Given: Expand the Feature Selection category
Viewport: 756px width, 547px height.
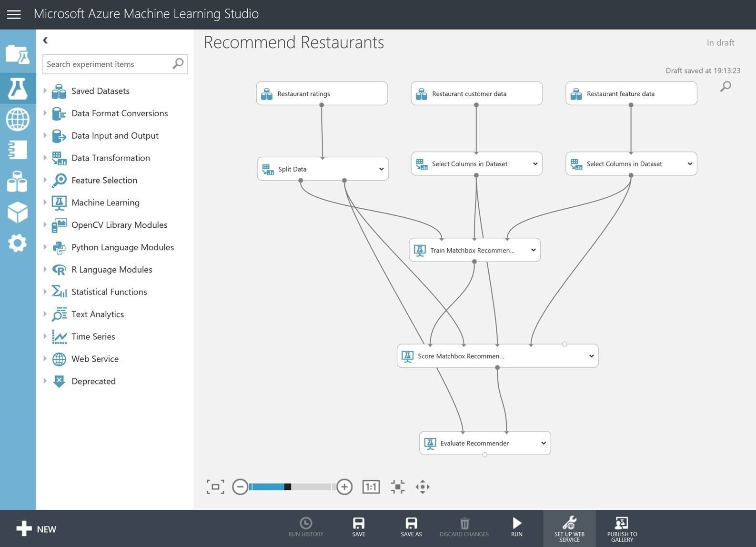Looking at the screenshot, I should [45, 180].
